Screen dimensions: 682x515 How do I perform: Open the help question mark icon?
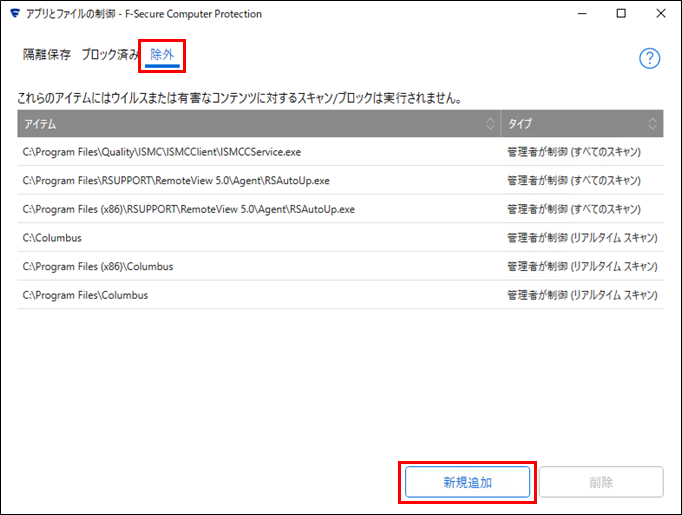coord(649,58)
